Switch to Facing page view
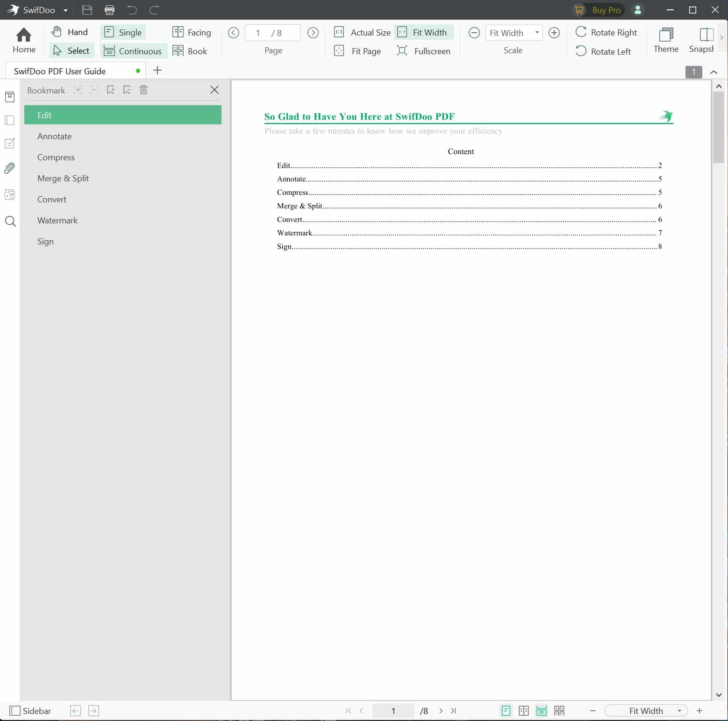 (x=192, y=32)
